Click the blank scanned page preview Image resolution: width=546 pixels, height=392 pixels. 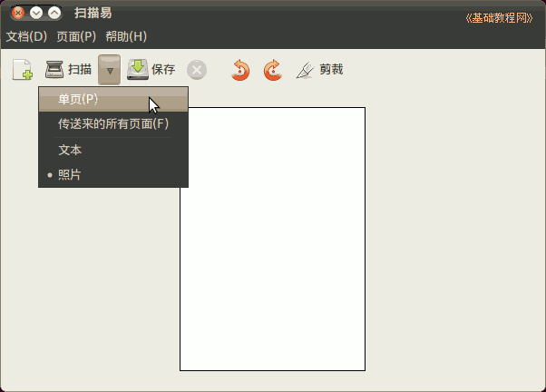pyautogui.click(x=272, y=239)
